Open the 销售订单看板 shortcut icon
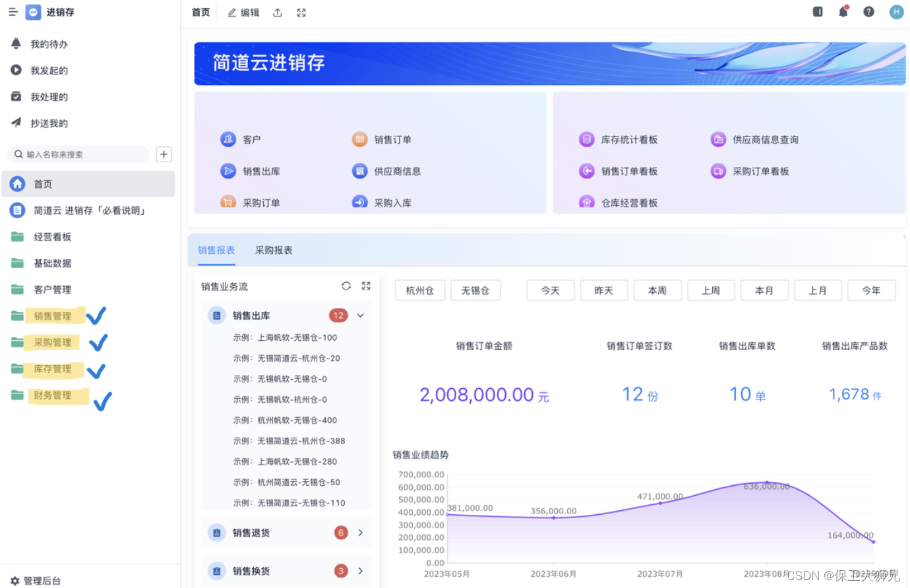 point(587,171)
